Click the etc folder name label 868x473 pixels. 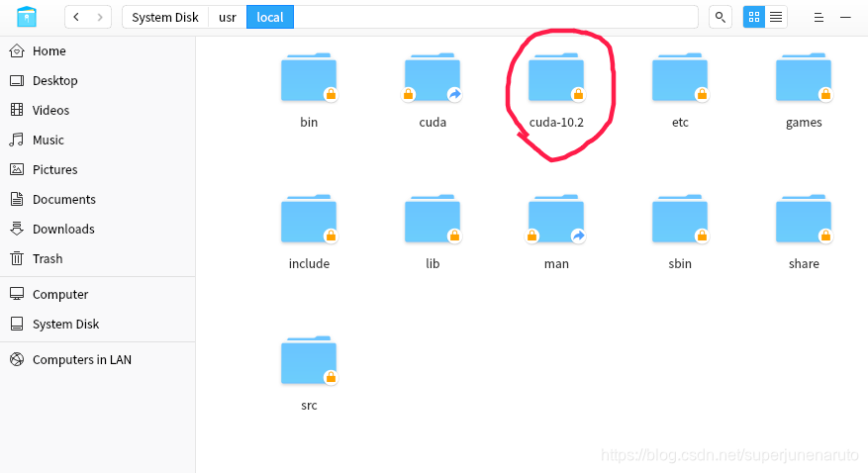pos(680,123)
